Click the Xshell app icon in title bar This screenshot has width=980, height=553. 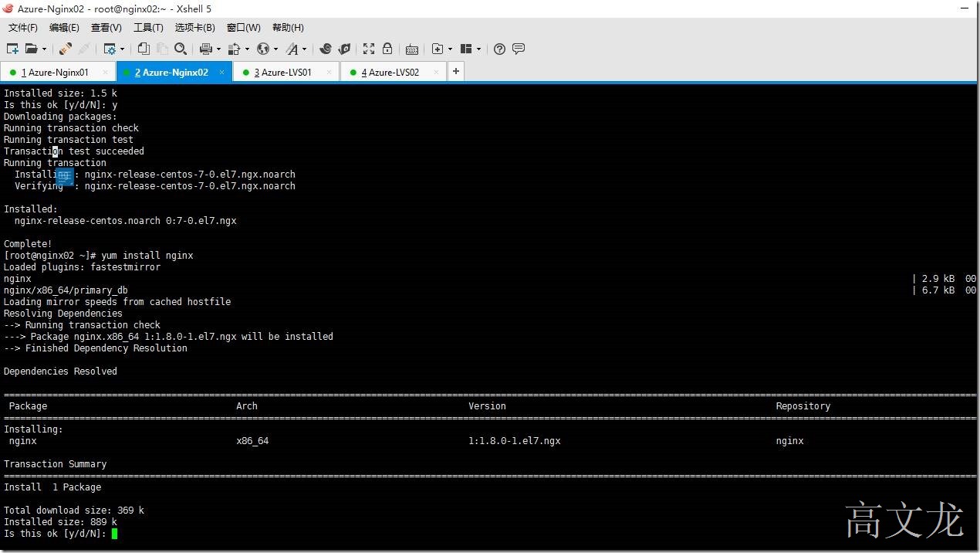(8, 8)
